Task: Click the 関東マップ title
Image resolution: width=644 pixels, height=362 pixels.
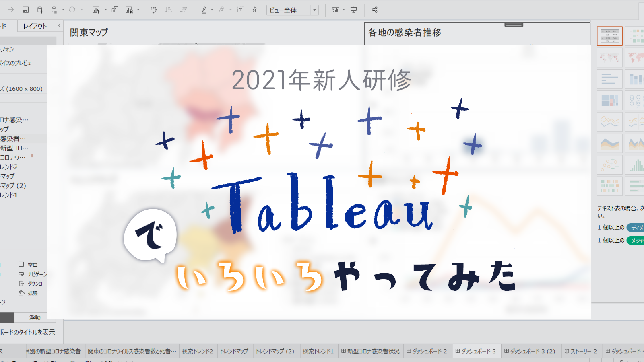Action: point(89,33)
